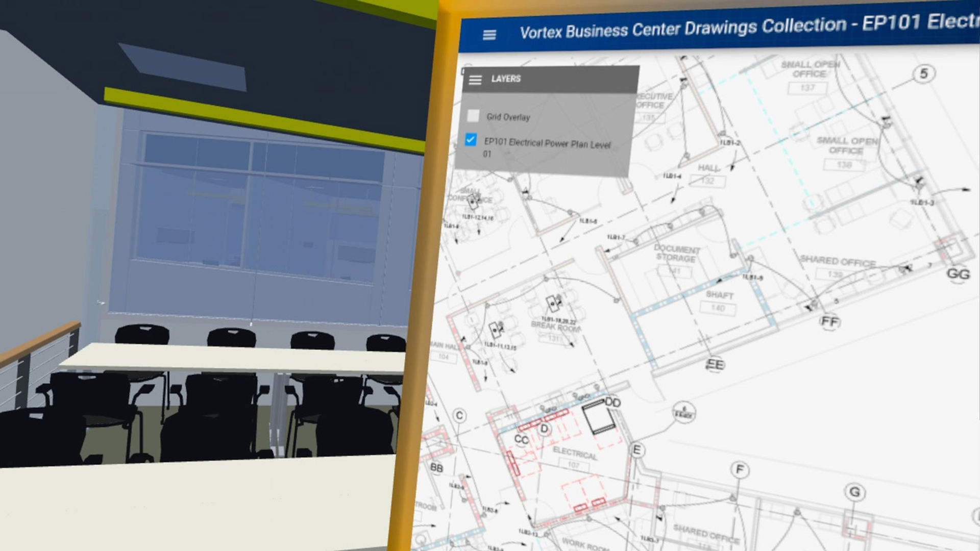The height and width of the screenshot is (551, 980).
Task: Select grid bubble 'EE' on the drawing
Action: [715, 364]
